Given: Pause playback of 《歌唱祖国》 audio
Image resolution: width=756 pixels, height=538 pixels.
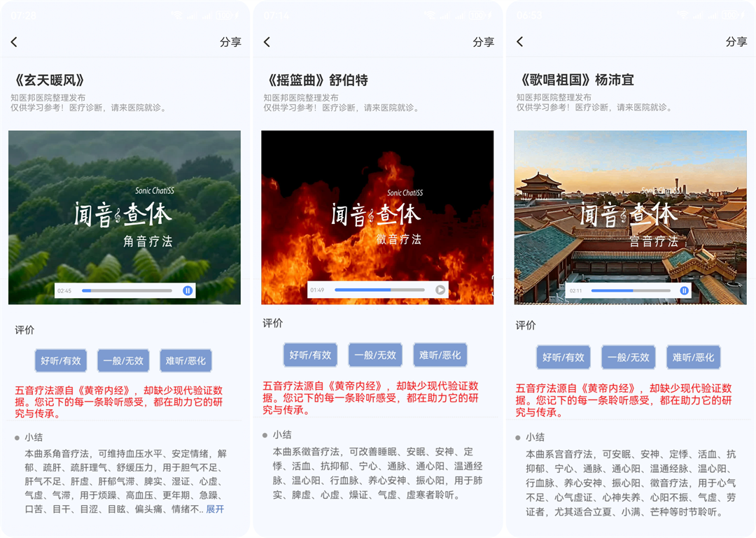Looking at the screenshot, I should [x=684, y=291].
